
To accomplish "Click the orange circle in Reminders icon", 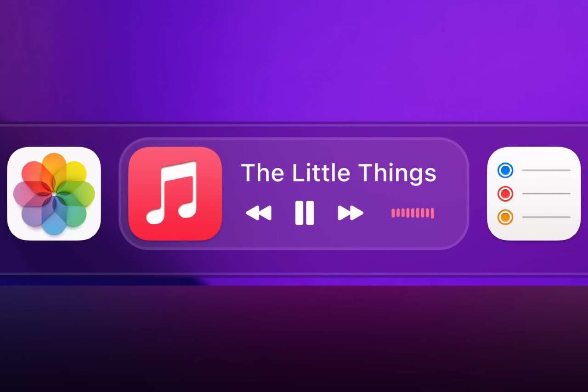I will point(505,217).
